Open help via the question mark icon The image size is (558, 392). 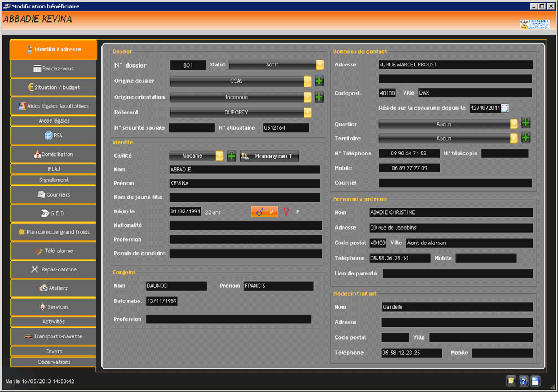pos(523,381)
